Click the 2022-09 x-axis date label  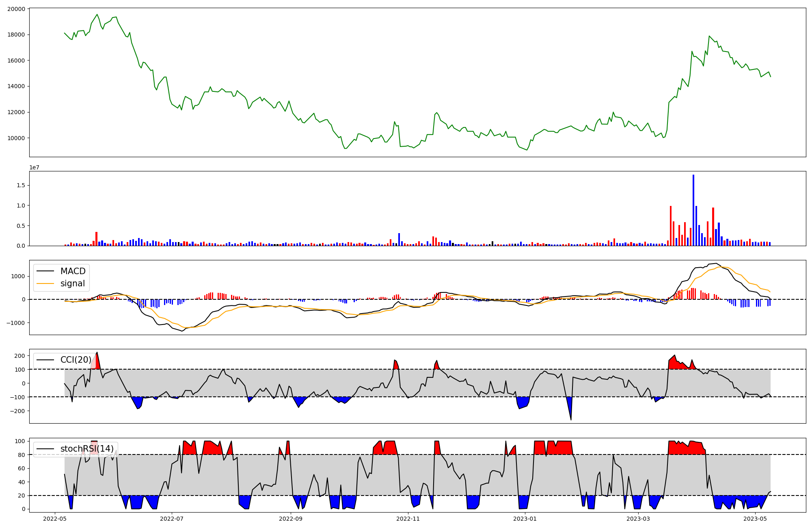click(x=291, y=519)
